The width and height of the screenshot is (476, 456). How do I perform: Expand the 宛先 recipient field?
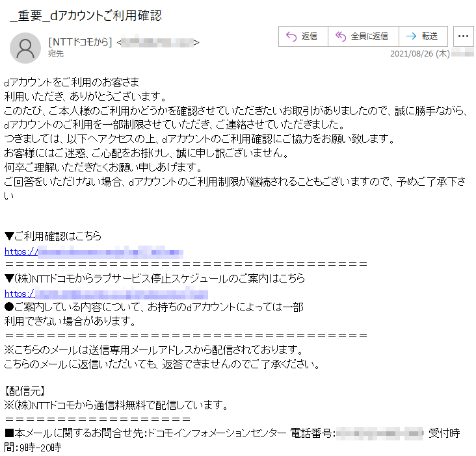point(56,54)
